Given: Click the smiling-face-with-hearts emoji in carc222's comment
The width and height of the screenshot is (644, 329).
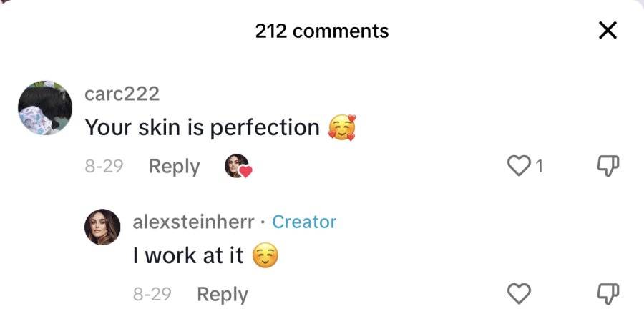Looking at the screenshot, I should point(342,128).
